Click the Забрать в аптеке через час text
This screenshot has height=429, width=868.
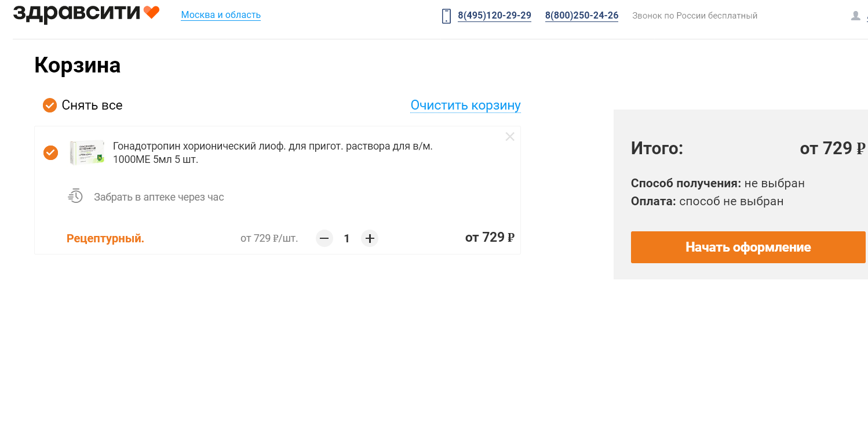pyautogui.click(x=159, y=197)
